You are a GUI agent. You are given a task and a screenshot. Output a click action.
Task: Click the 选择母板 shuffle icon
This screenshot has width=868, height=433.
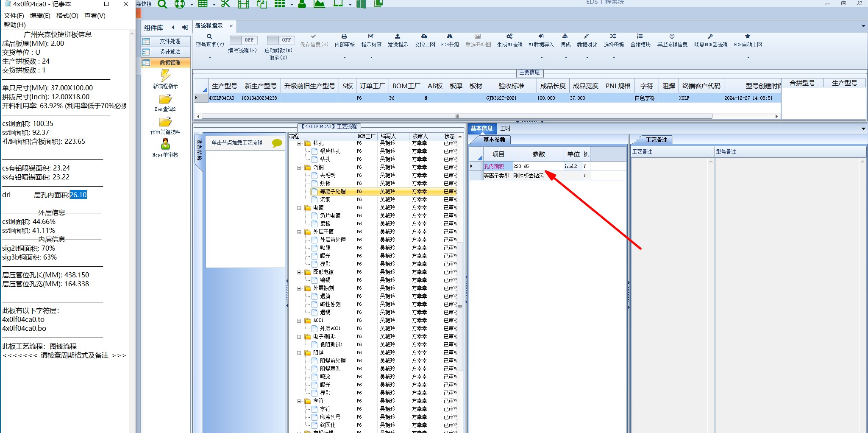[x=613, y=36]
